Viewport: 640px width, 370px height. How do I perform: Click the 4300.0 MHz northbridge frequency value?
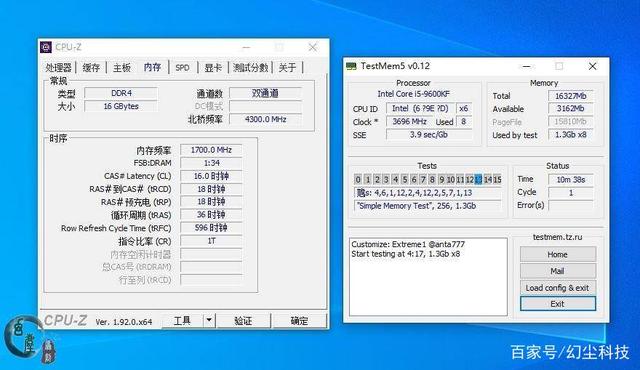(265, 120)
